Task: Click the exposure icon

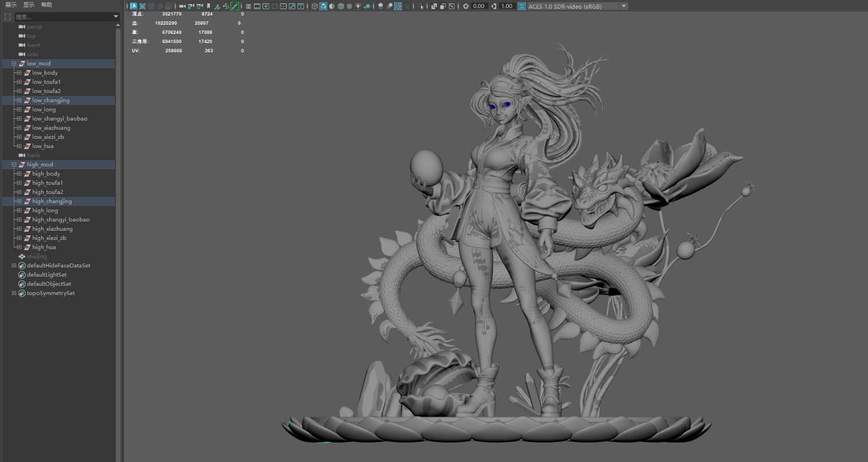Action: [466, 6]
